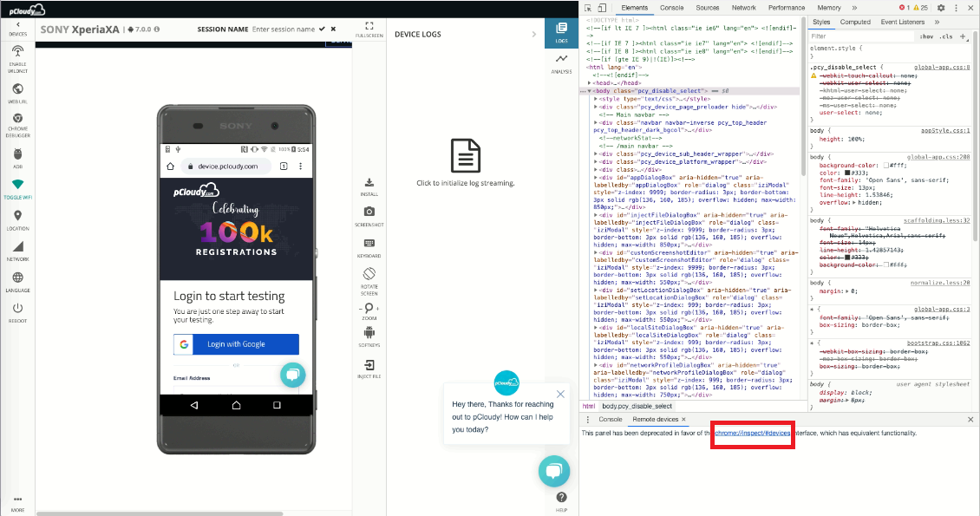Click the Help icon

pos(561,497)
